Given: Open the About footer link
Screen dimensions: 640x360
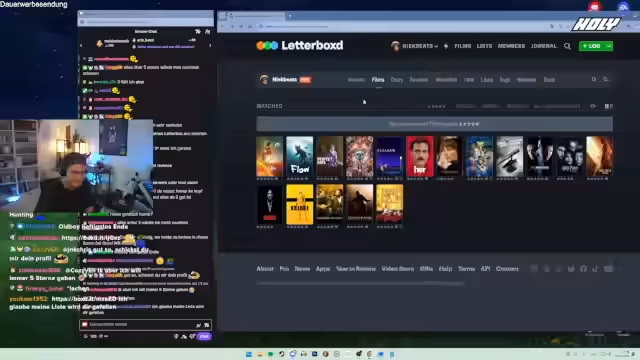Looking at the screenshot, I should pyautogui.click(x=265, y=269).
